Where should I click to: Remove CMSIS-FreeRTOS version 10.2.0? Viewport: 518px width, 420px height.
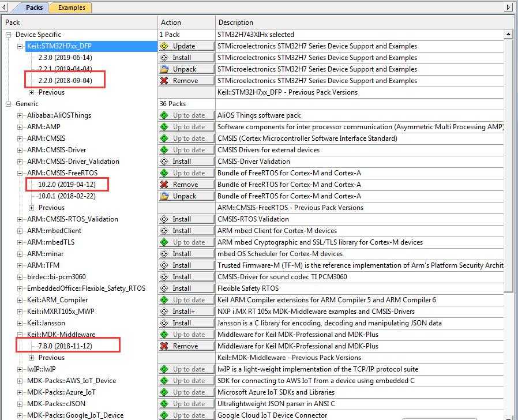coord(187,185)
